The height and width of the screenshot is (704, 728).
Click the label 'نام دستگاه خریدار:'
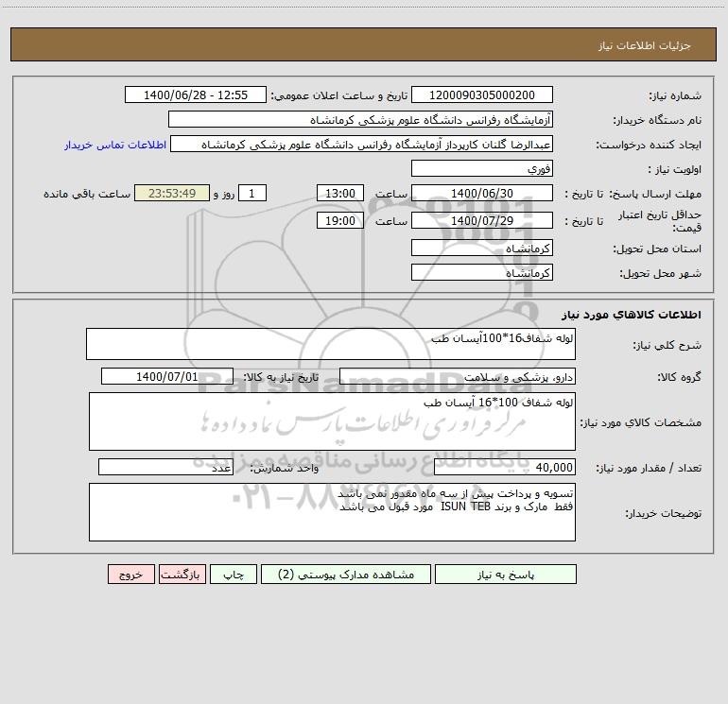tap(657, 120)
